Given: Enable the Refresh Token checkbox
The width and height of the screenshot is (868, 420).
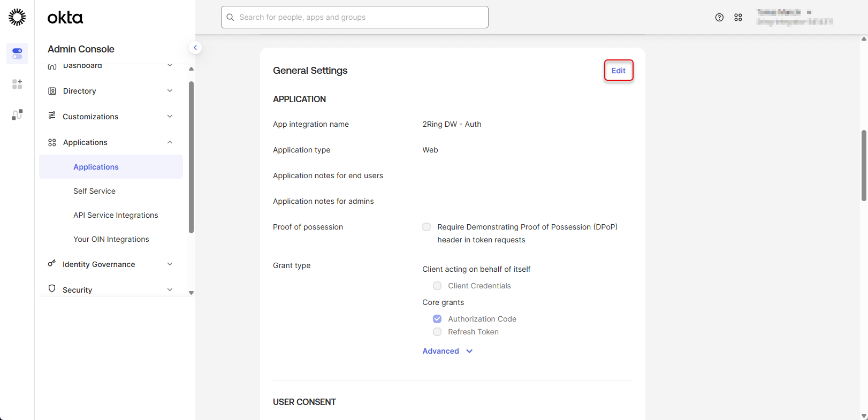Looking at the screenshot, I should point(437,332).
